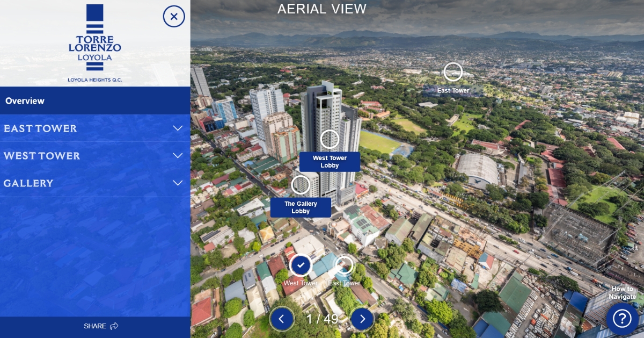644x338 pixels.
Task: Go to the next scene arrow
Action: (x=362, y=319)
